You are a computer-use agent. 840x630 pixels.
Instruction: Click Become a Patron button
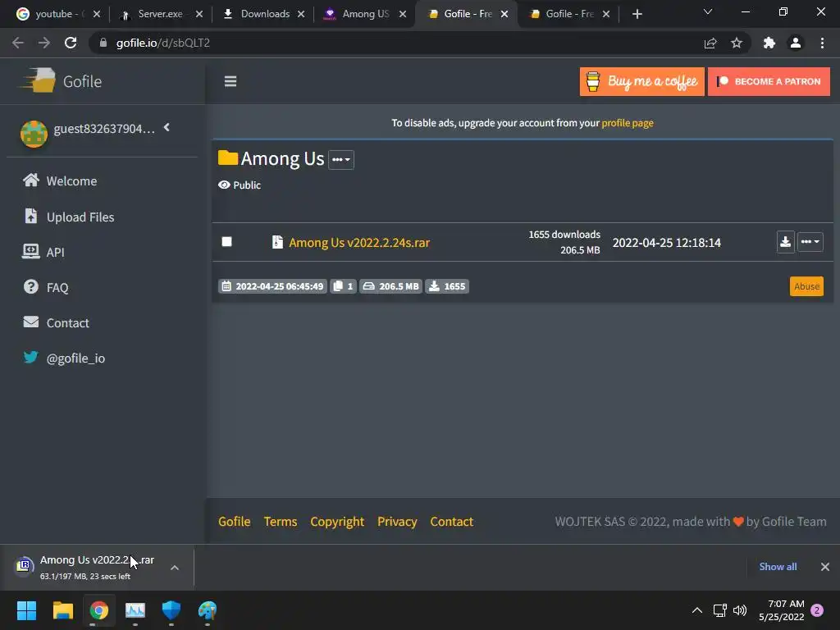(769, 81)
